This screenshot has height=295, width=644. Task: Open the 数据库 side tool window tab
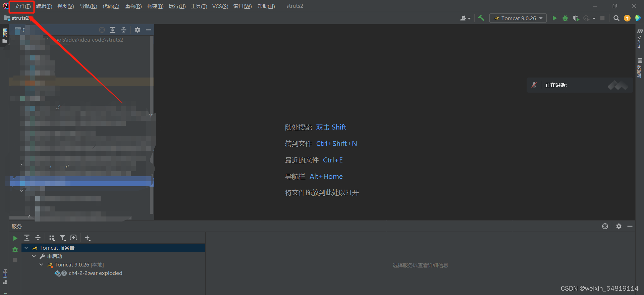(640, 68)
